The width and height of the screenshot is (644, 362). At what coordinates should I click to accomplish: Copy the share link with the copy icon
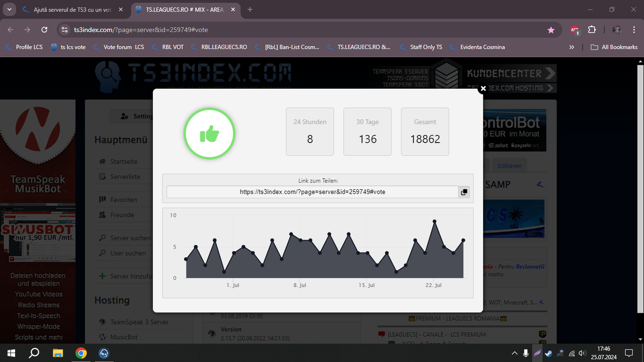464,192
